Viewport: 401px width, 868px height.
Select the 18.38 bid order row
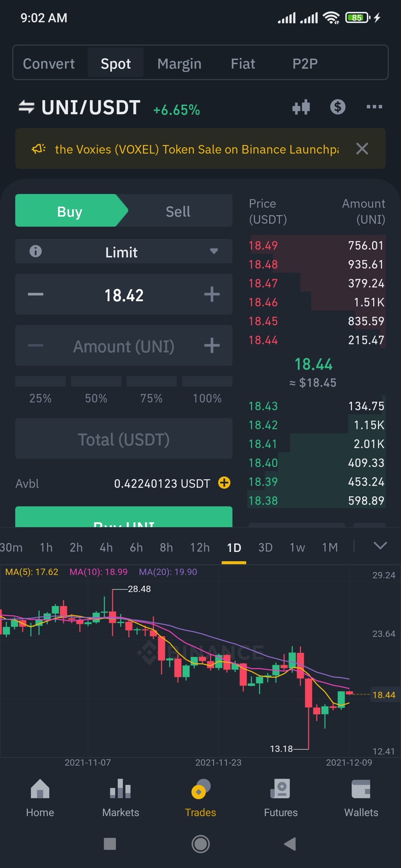click(x=316, y=500)
